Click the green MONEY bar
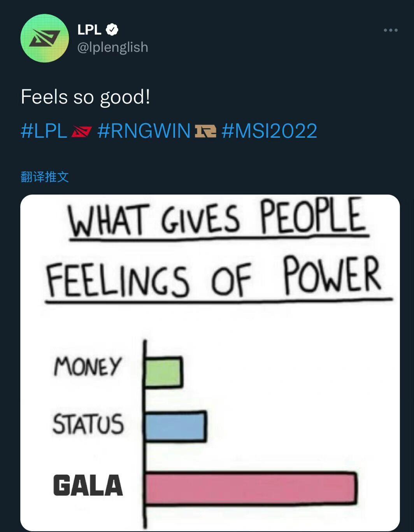This screenshot has width=414, height=532. [163, 372]
